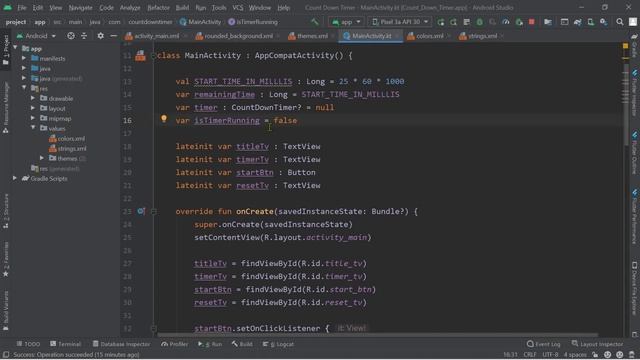Click the lightbulb quick-fix icon on line 16
The width and height of the screenshot is (640, 360).
coord(164,118)
